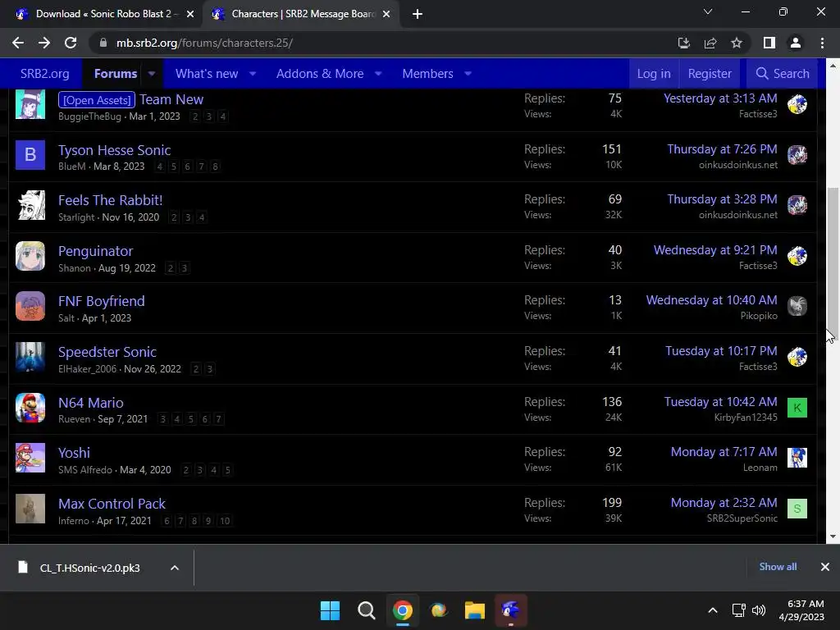This screenshot has height=630, width=840.
Task: Go to page 10 of Max Control Pack
Action: pyautogui.click(x=225, y=521)
